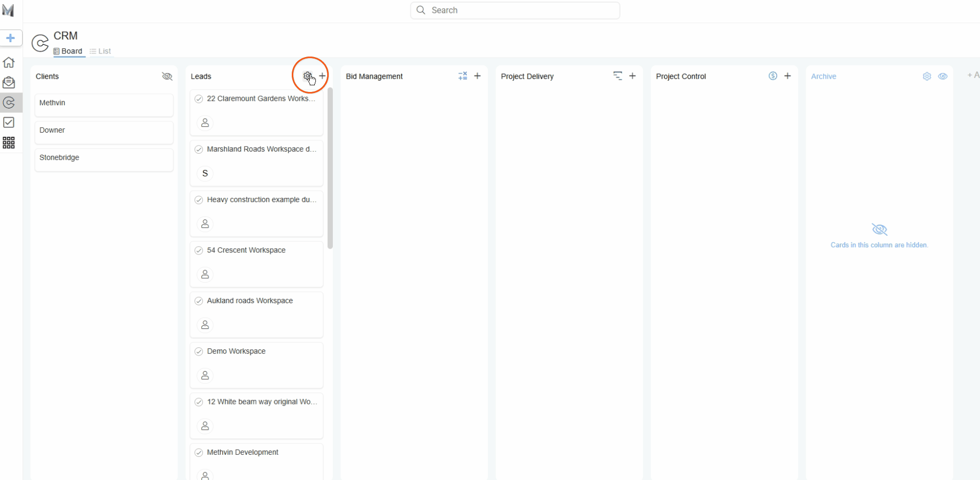This screenshot has height=480, width=980.
Task: Click the Bid Management calculator icon
Action: (x=462, y=76)
